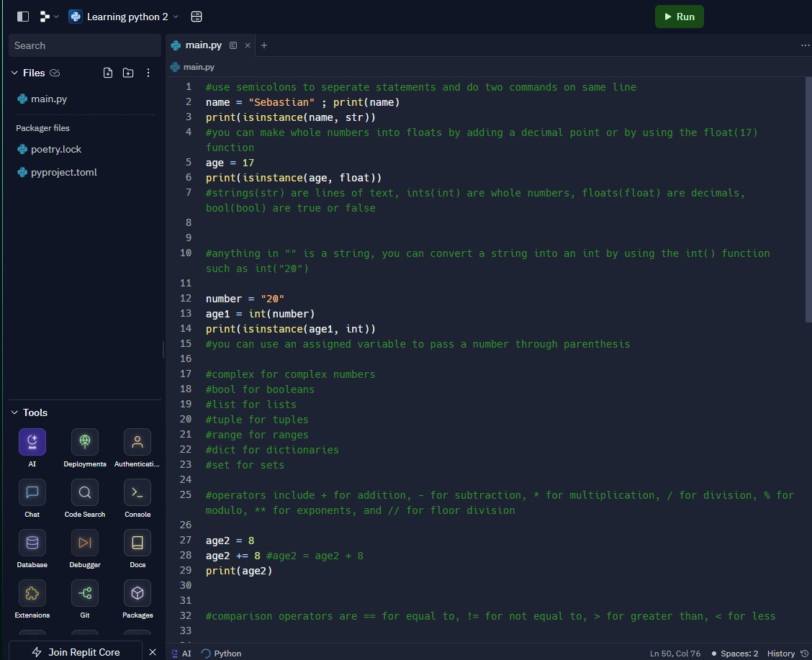This screenshot has height=660, width=812.
Task: Open the Chat tool
Action: [32, 499]
